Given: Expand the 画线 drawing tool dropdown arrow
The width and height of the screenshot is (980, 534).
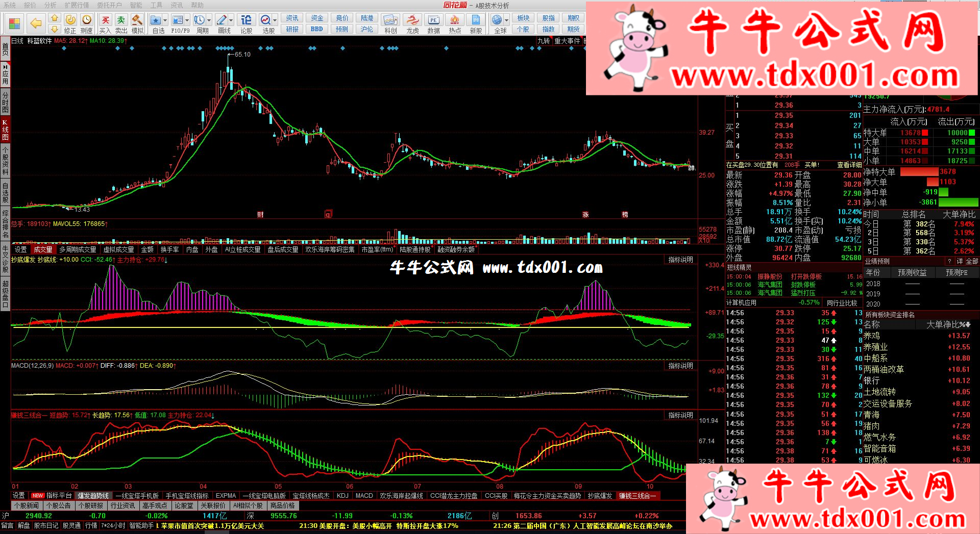Looking at the screenshot, I should coord(231,20).
